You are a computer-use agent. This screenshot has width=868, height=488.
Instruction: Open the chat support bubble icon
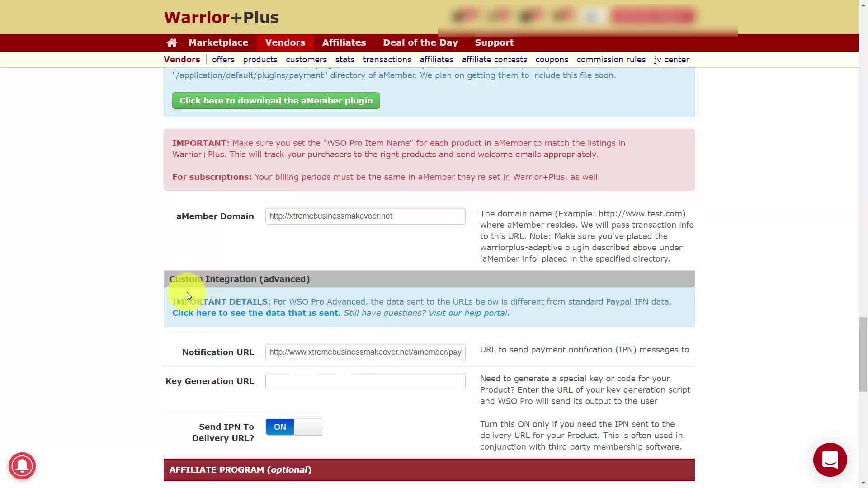coord(830,460)
